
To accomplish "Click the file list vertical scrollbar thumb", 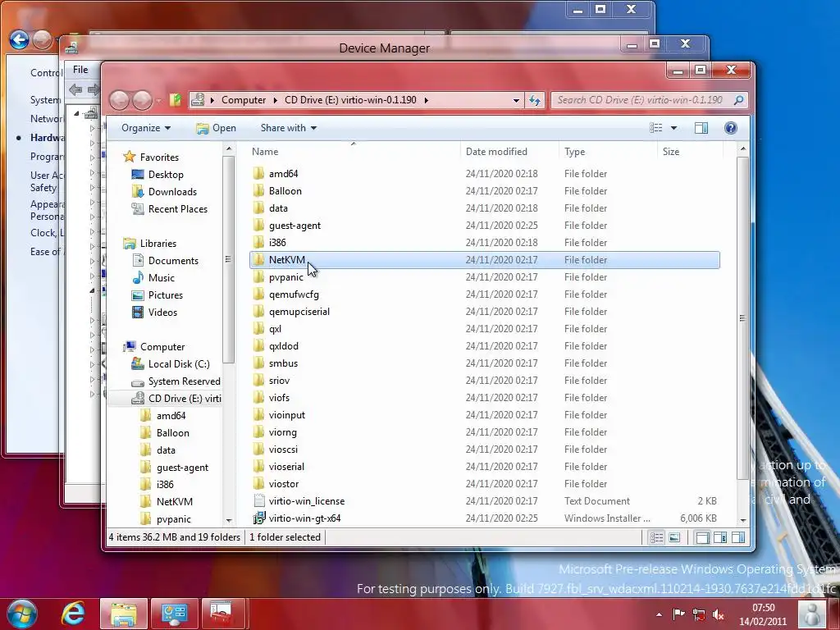I will coord(742,317).
